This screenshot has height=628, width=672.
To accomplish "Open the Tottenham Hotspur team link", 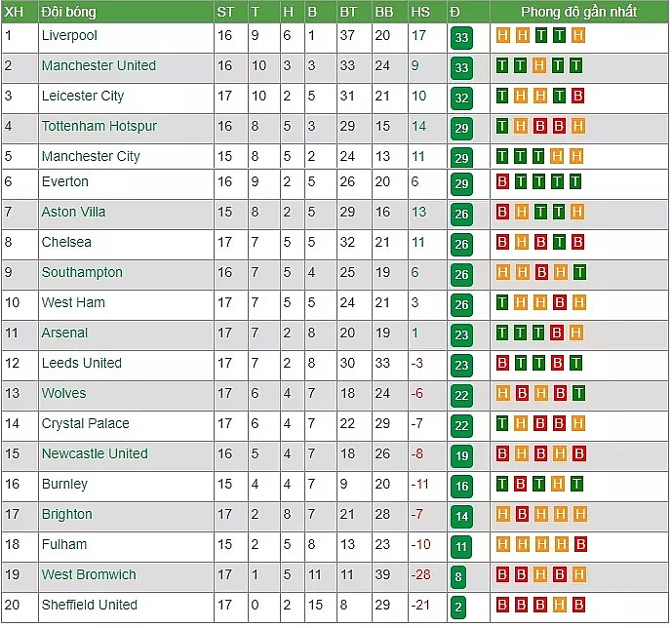I will coord(99,126).
